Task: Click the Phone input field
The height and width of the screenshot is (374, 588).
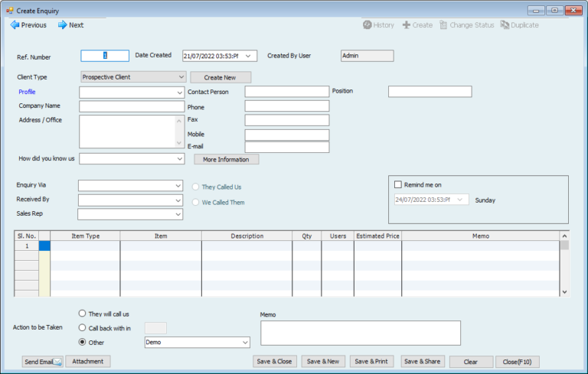Action: click(287, 106)
